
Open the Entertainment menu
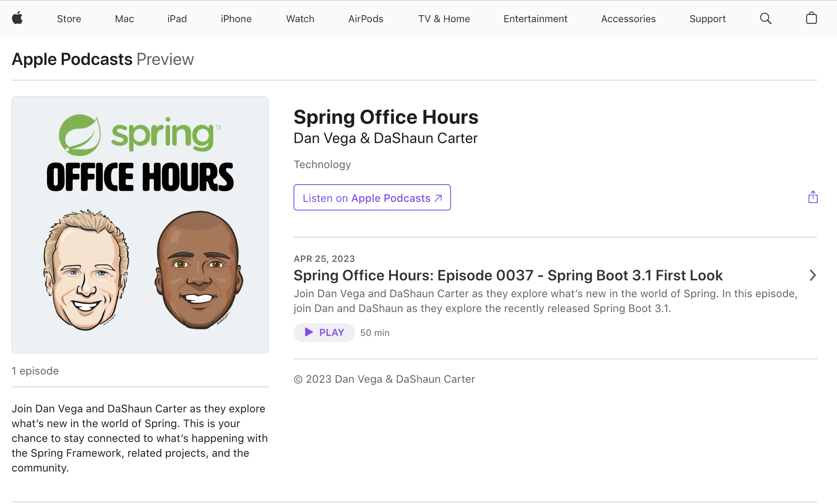(535, 19)
